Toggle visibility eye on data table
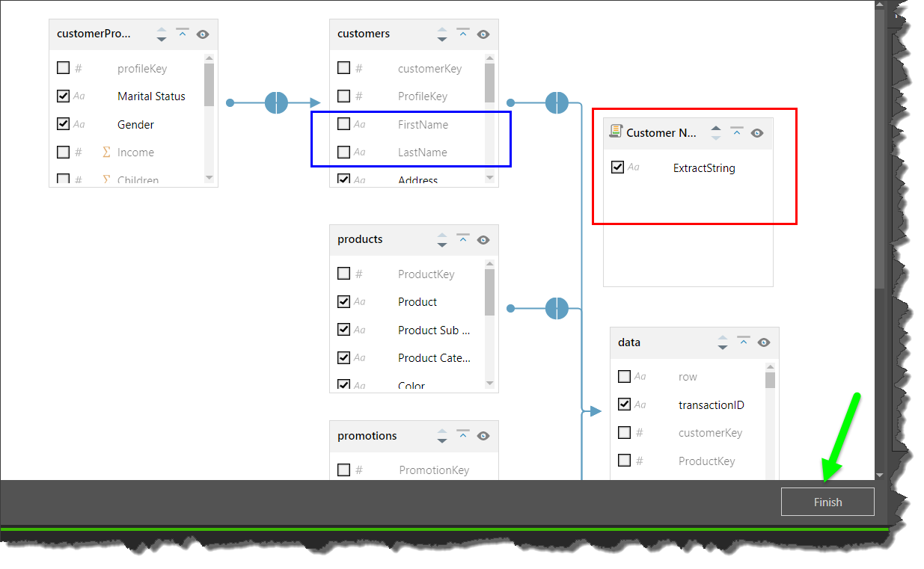Viewport: 924px width, 569px height. pos(764,342)
